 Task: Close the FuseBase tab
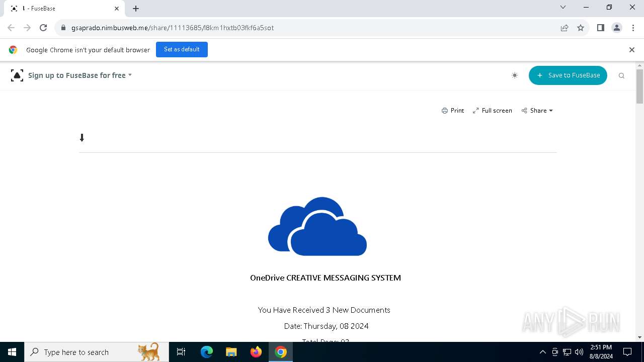coord(117,9)
